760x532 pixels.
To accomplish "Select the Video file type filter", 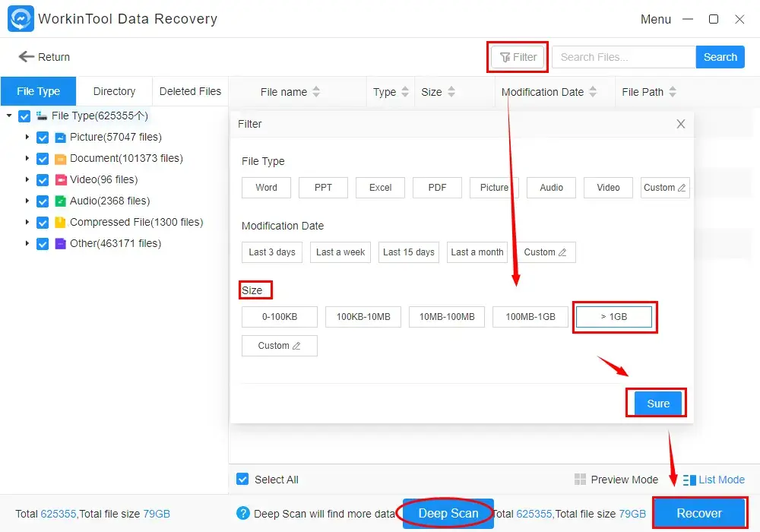I will [x=608, y=188].
